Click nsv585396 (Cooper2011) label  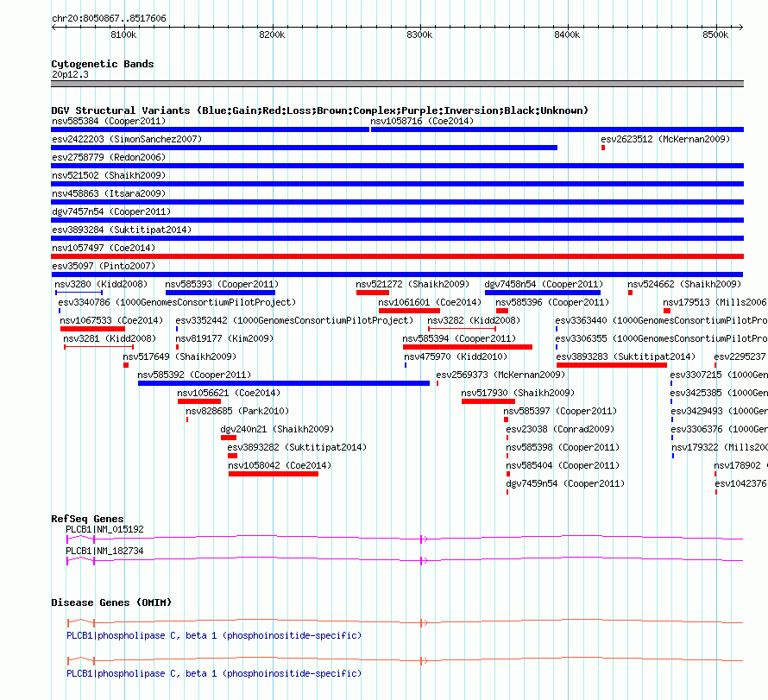[x=552, y=302]
